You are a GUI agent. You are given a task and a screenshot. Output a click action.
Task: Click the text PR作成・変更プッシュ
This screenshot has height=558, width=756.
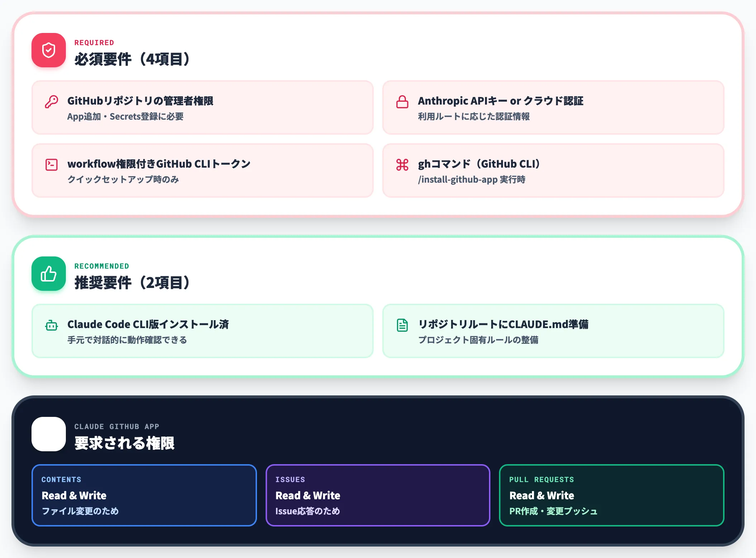(x=553, y=511)
